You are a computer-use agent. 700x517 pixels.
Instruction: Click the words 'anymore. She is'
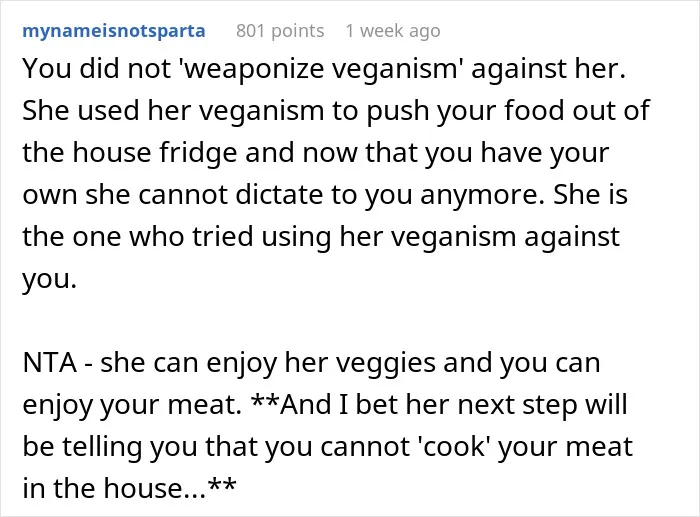[x=524, y=195]
